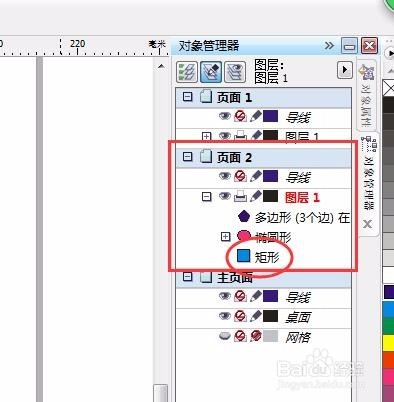
Task: Toggle pencil editable icon of 页面 1 导线
Action: click(255, 116)
